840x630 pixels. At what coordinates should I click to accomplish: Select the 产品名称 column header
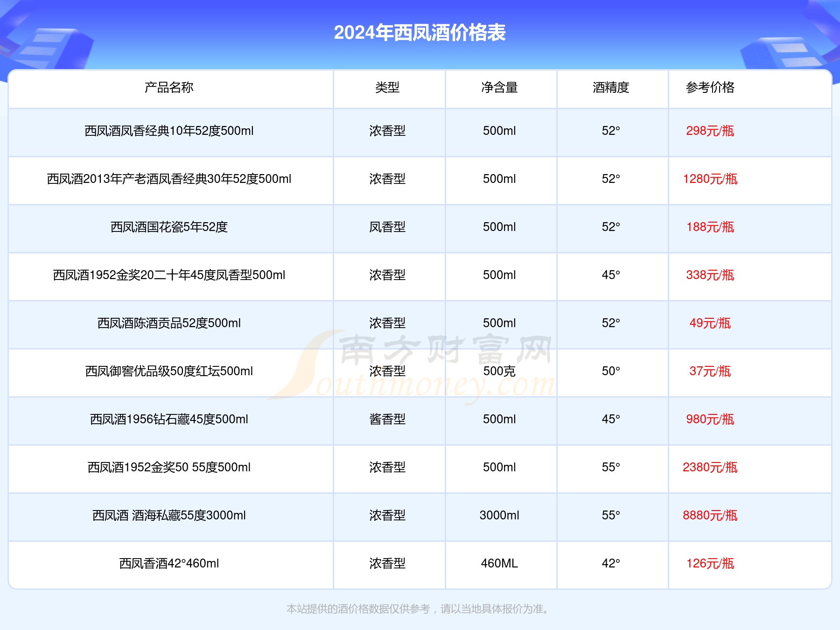pos(169,87)
